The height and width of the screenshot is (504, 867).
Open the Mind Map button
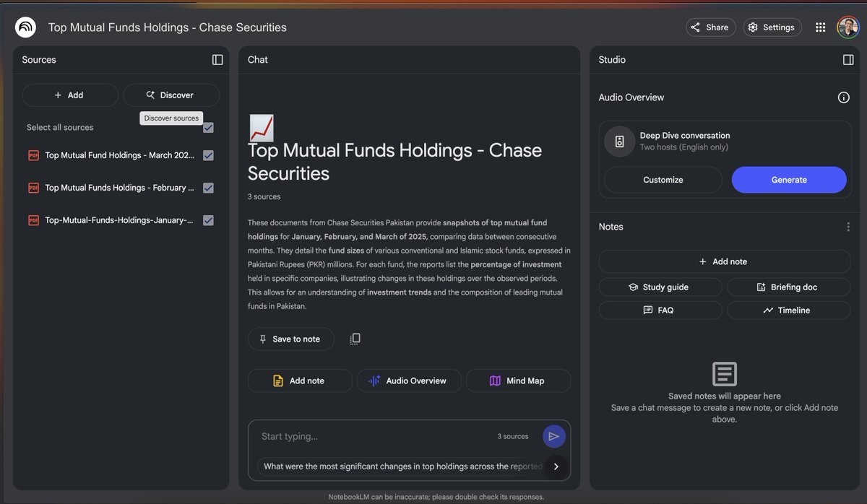tap(518, 381)
